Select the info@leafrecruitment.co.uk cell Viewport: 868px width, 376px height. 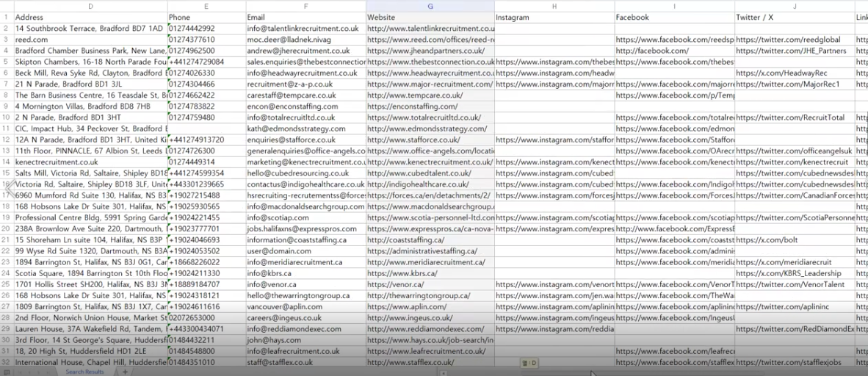point(305,351)
